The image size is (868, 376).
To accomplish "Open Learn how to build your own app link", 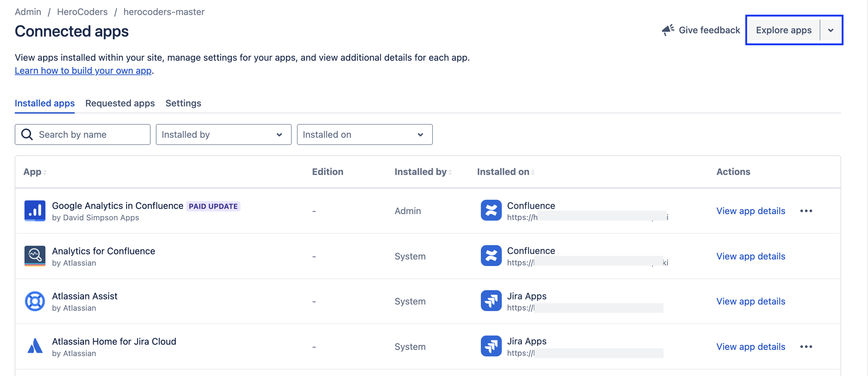I will coord(83,70).
